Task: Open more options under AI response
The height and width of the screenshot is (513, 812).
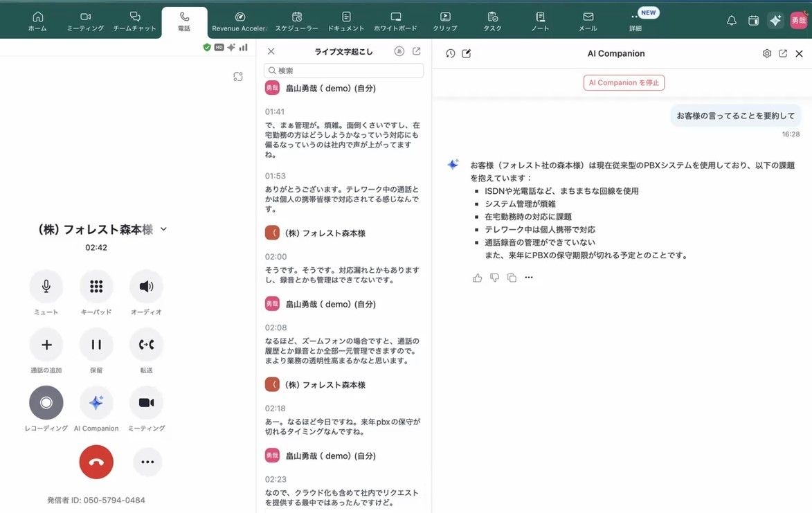Action: coord(529,278)
